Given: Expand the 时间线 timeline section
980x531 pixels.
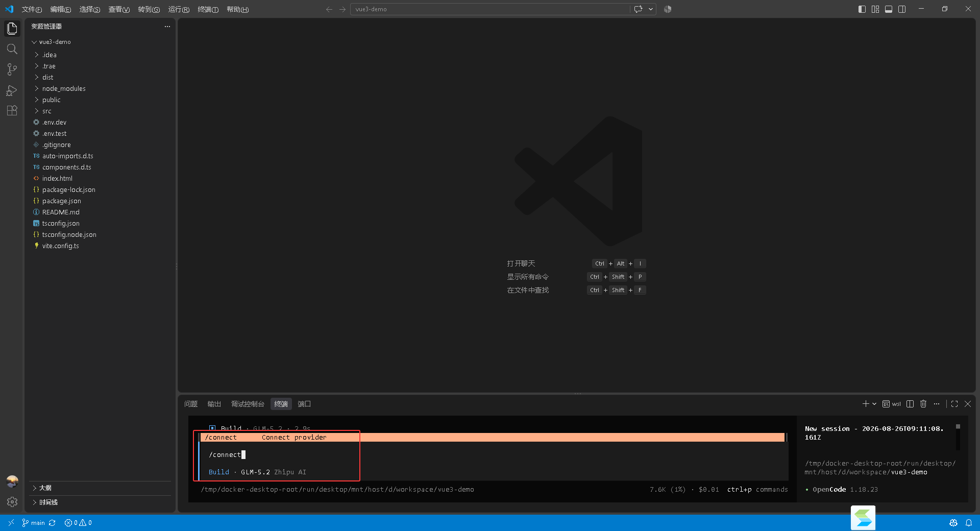Looking at the screenshot, I should click(x=100, y=502).
